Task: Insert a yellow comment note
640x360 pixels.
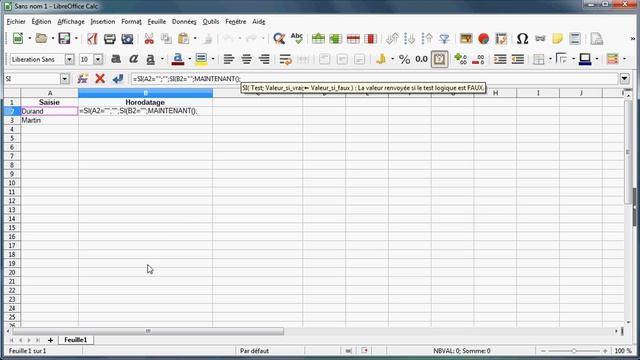Action: coord(557,38)
